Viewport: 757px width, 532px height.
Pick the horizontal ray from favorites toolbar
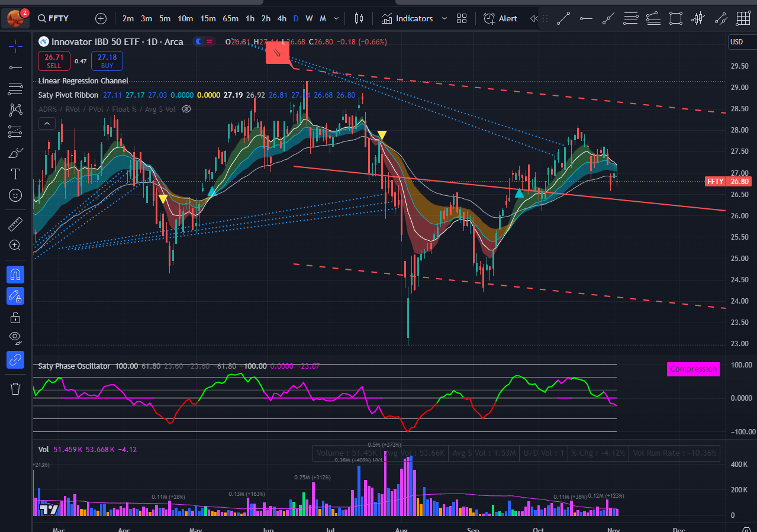(x=586, y=18)
